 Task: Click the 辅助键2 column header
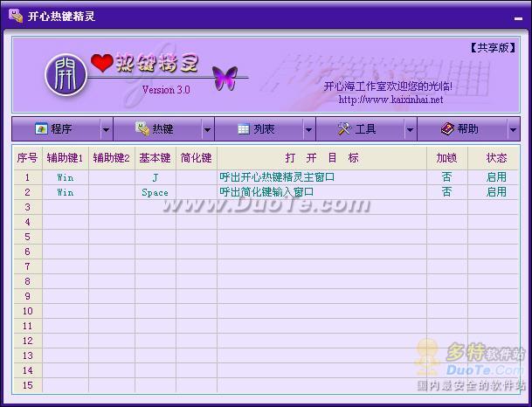[111, 158]
